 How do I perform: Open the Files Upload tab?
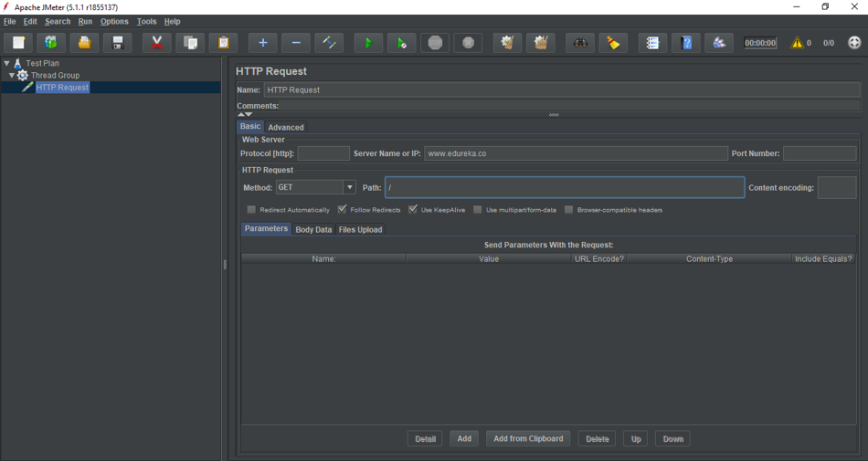click(x=360, y=229)
